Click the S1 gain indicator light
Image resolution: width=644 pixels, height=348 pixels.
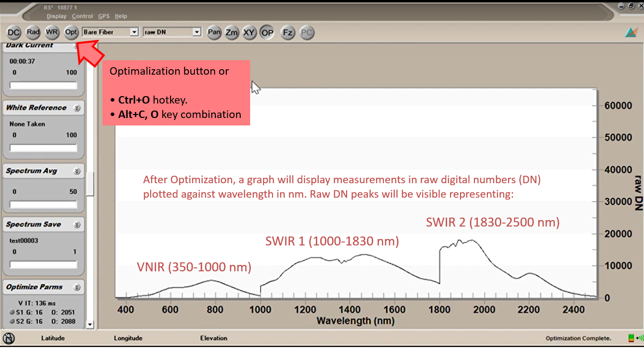click(x=12, y=312)
